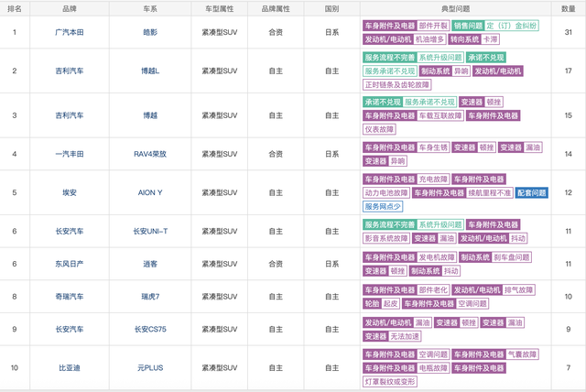Click the 排名 column header
586x392 pixels.
(x=14, y=7)
